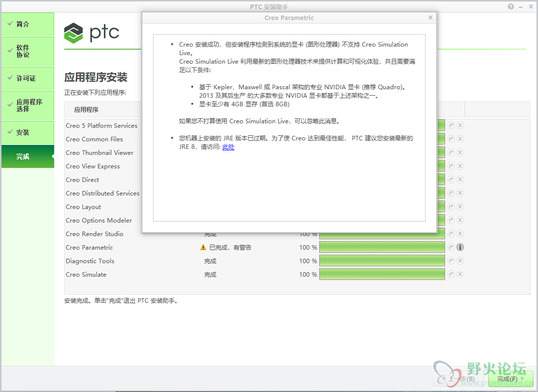Click the cancel X for Diagnostic Tools
This screenshot has height=392, width=538.
460,261
